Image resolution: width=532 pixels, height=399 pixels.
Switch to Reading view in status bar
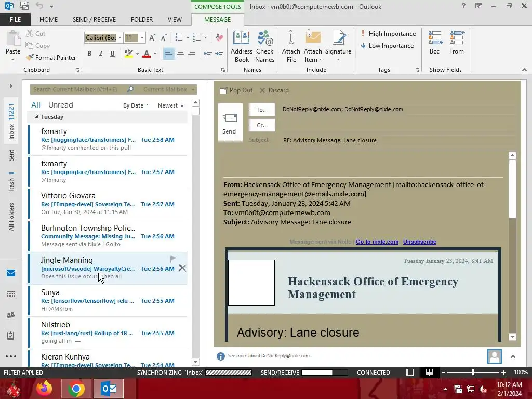tap(429, 372)
